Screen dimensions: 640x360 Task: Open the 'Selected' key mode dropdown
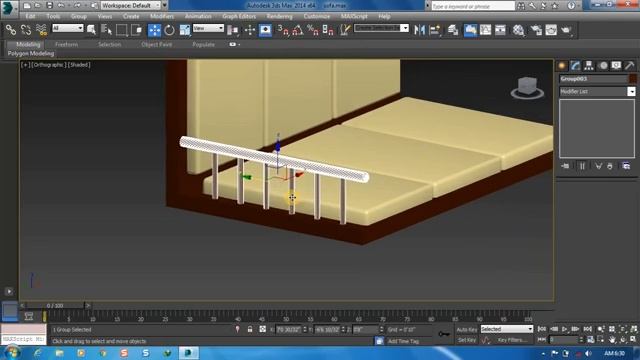pos(507,329)
